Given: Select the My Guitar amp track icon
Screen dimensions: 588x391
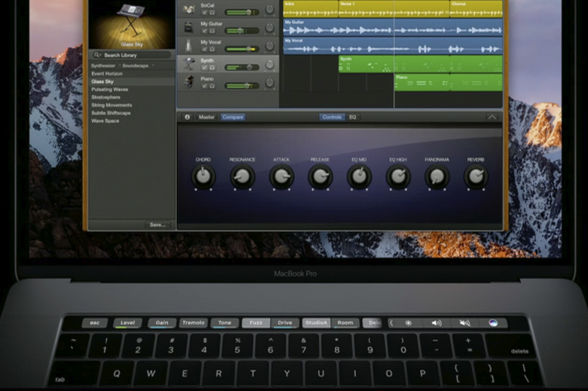Looking at the screenshot, I should pyautogui.click(x=188, y=27).
